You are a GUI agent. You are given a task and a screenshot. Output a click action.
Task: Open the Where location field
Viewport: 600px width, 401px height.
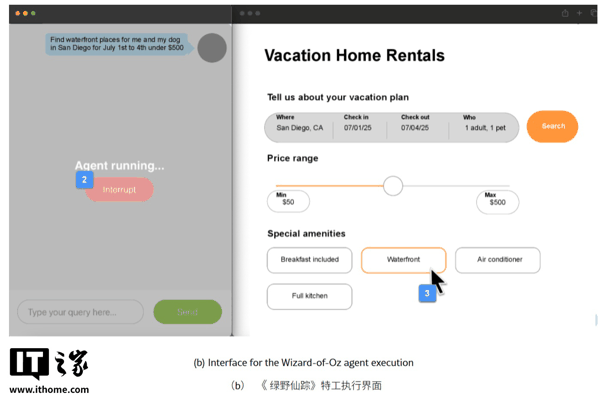pos(300,127)
